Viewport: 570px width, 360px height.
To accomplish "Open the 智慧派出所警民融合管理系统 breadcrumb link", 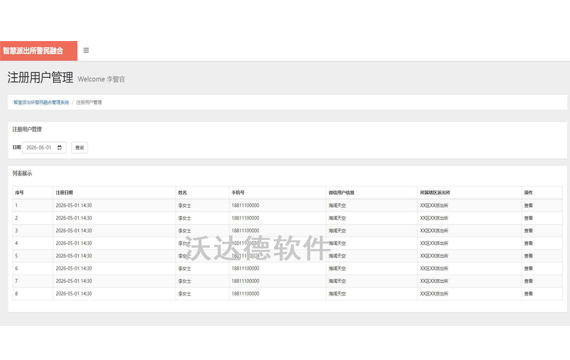I will pyautogui.click(x=41, y=102).
